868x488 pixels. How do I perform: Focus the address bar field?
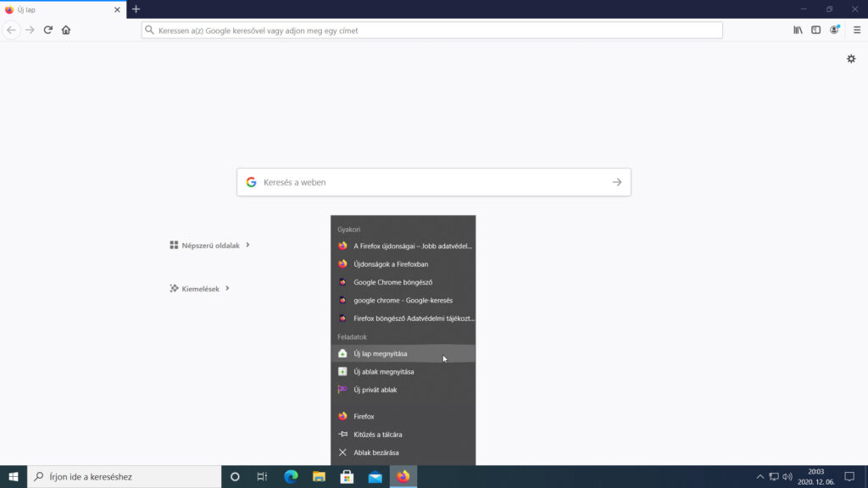tap(431, 30)
